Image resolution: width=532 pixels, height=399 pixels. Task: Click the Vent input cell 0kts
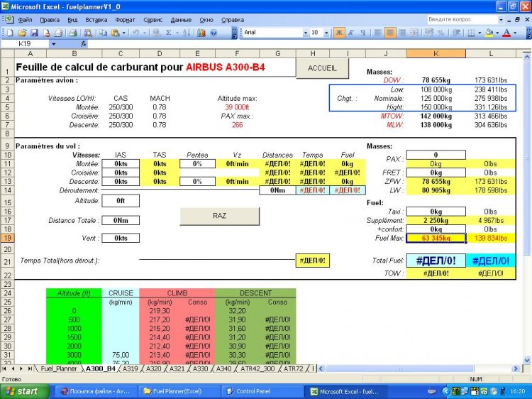(121, 238)
